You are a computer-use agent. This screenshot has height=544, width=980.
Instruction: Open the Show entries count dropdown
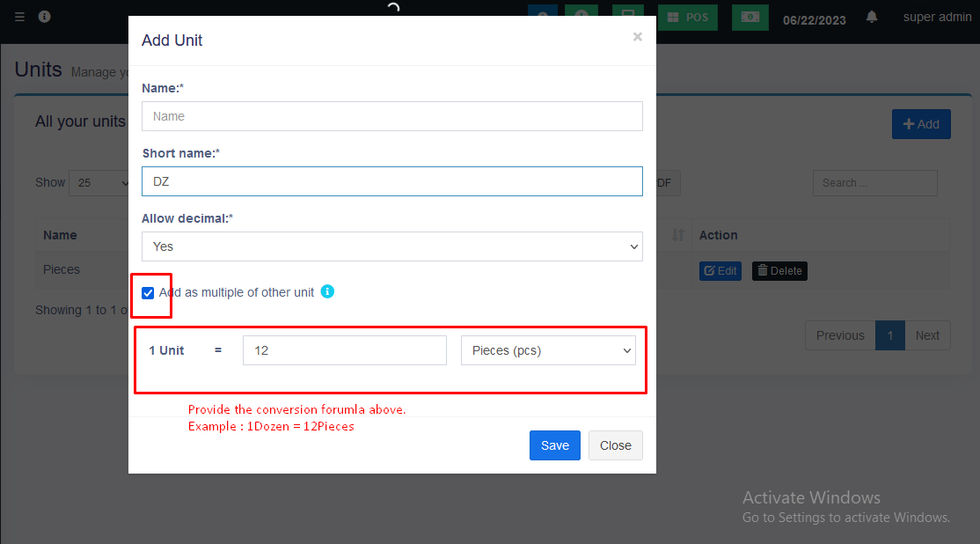click(x=101, y=183)
